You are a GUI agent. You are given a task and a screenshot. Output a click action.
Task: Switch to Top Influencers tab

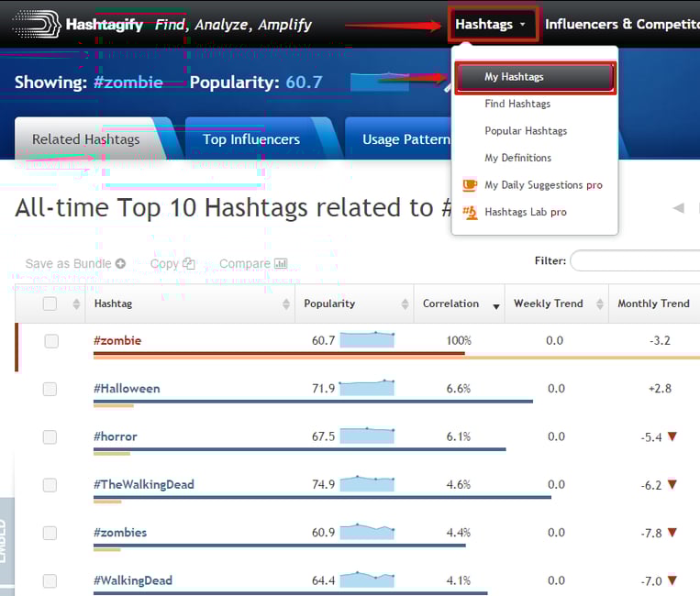coord(251,139)
